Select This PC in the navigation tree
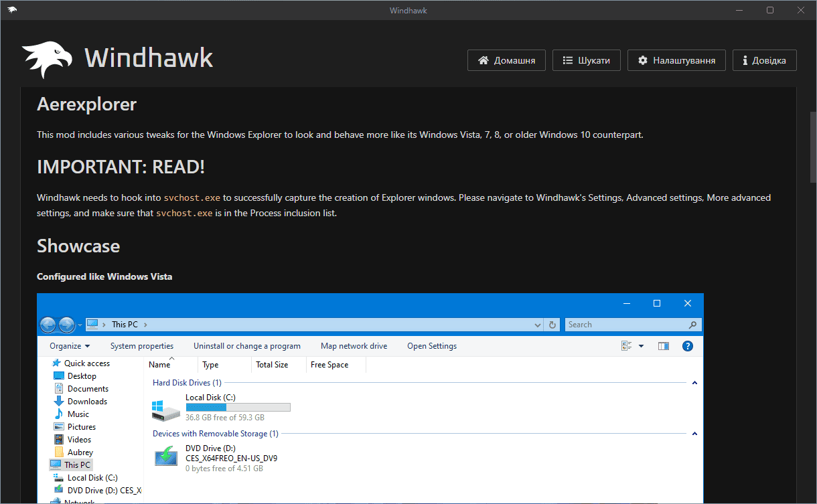Viewport: 817px width, 504px height. coord(70,465)
